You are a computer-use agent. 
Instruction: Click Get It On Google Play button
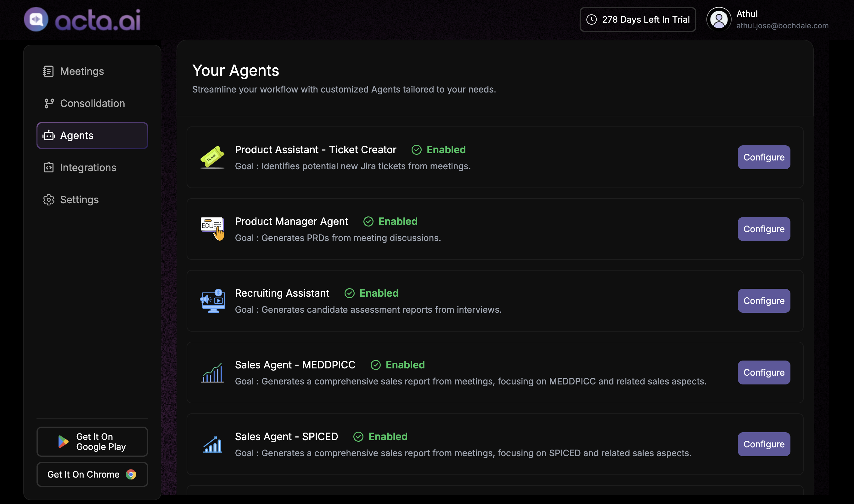[x=92, y=441]
